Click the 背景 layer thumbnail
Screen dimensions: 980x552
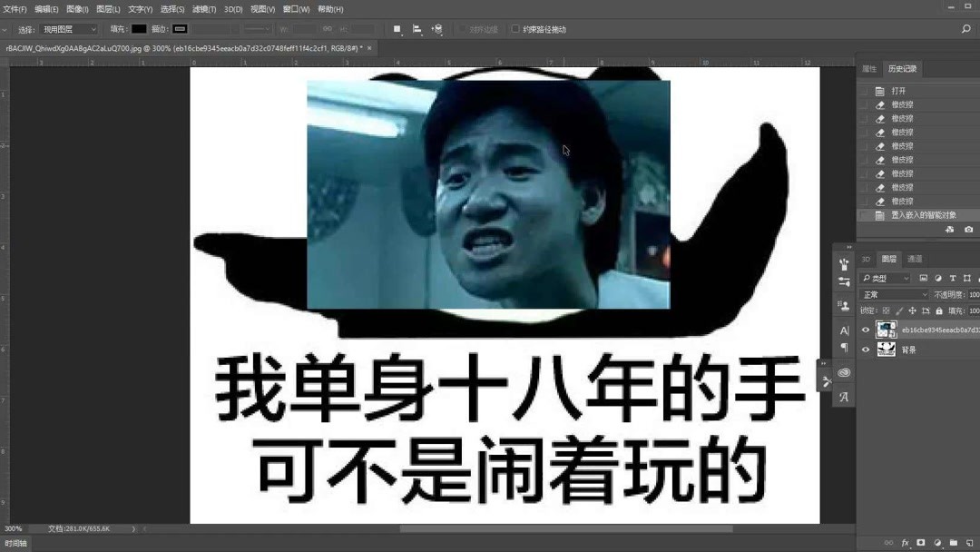click(886, 350)
